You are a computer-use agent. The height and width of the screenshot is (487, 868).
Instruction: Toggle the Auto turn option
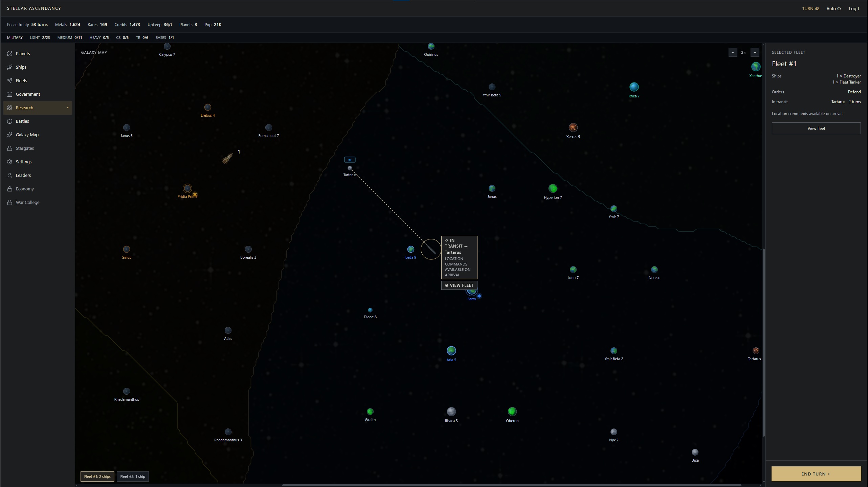tap(833, 8)
